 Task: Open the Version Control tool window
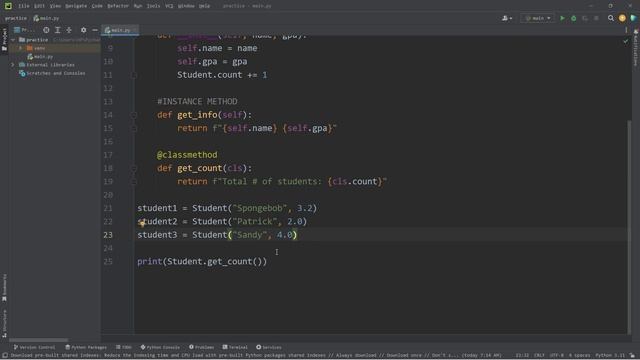click(34, 347)
